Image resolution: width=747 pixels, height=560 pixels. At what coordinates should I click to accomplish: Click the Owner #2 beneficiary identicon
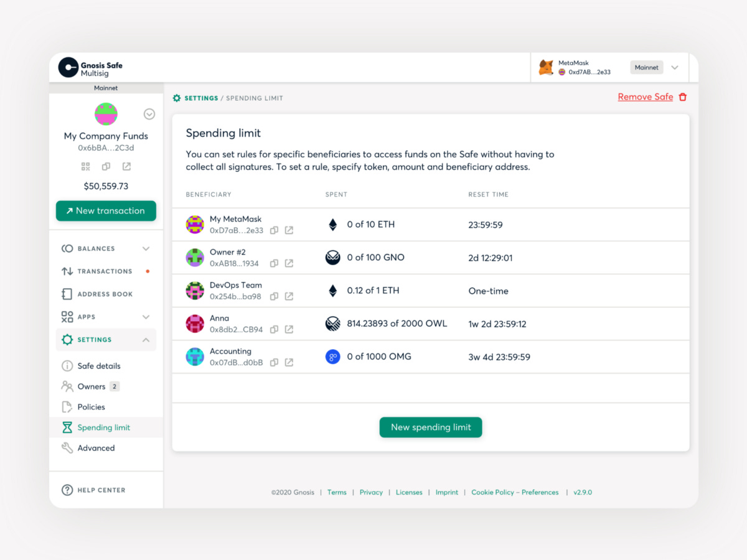[x=195, y=258]
